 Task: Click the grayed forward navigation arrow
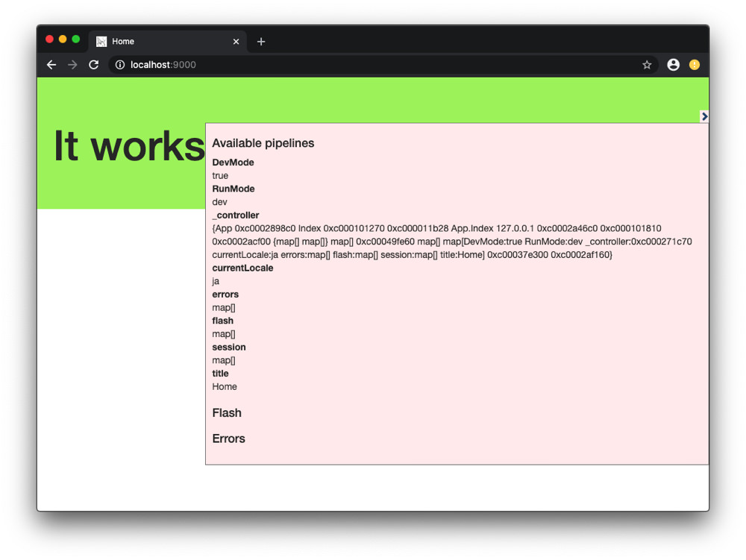72,65
